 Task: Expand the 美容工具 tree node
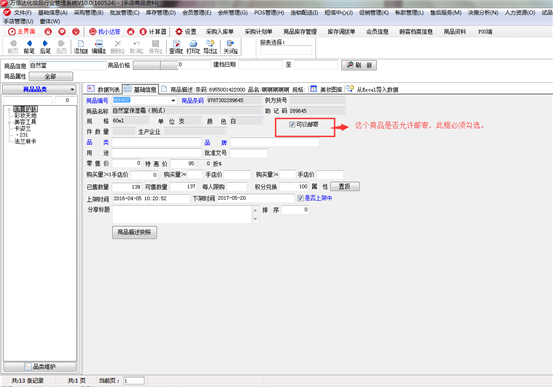[x=10, y=122]
